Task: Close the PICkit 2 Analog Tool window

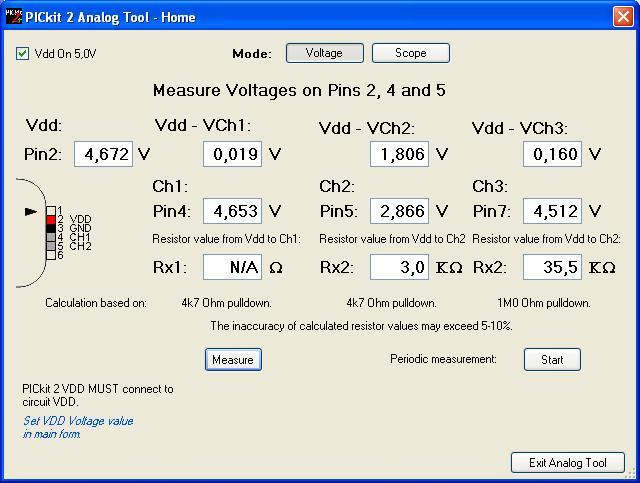Action: click(x=623, y=17)
